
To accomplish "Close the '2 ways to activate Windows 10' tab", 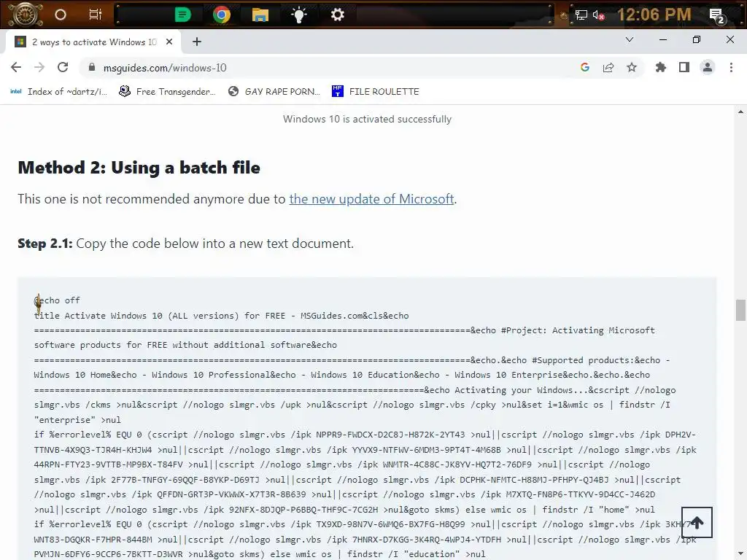I will (169, 42).
